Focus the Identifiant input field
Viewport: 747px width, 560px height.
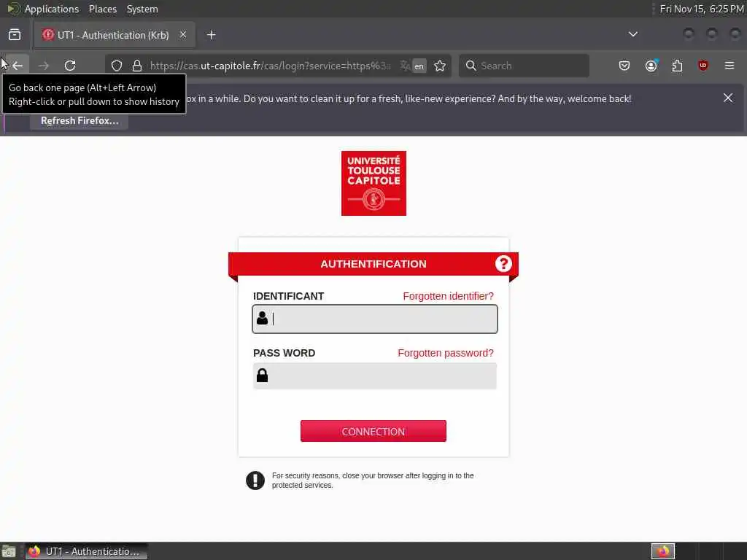(x=375, y=319)
